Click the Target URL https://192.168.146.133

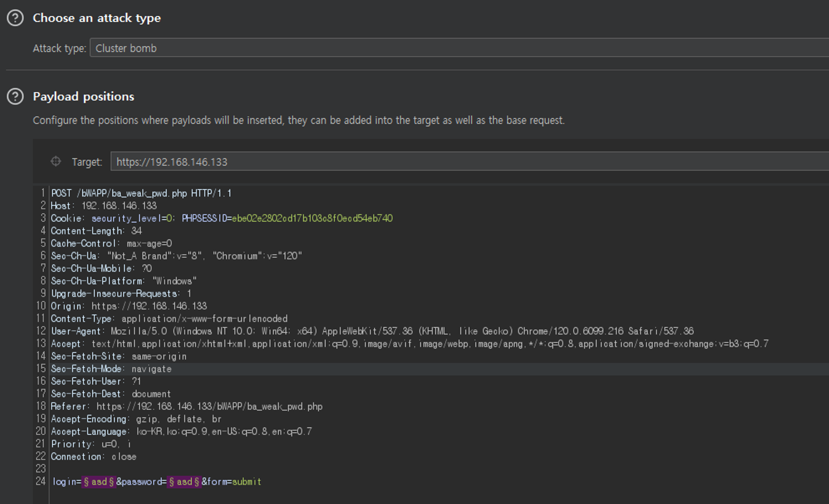point(172,162)
